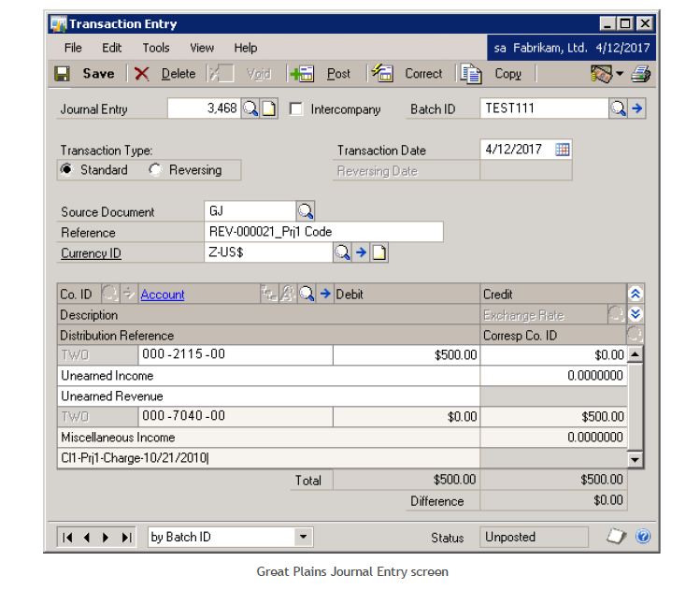Viewport: 700px width, 590px height.
Task: Click the Post button label
Action: [x=338, y=74]
